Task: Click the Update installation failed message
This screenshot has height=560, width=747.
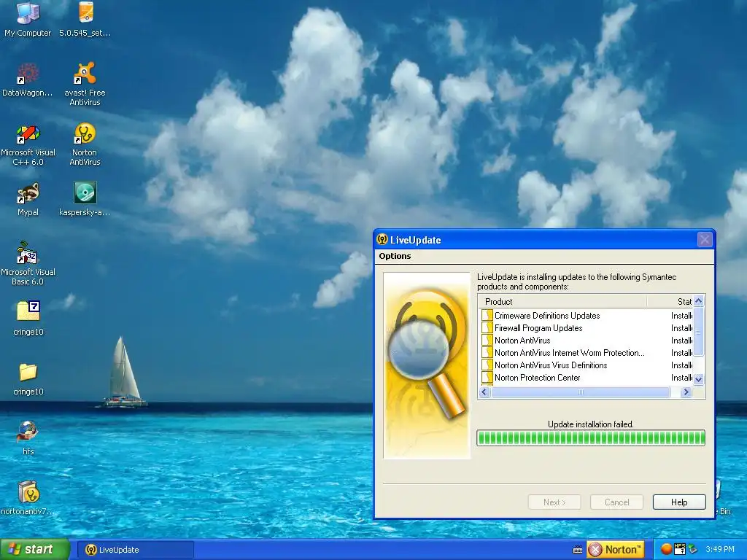Action: (591, 424)
